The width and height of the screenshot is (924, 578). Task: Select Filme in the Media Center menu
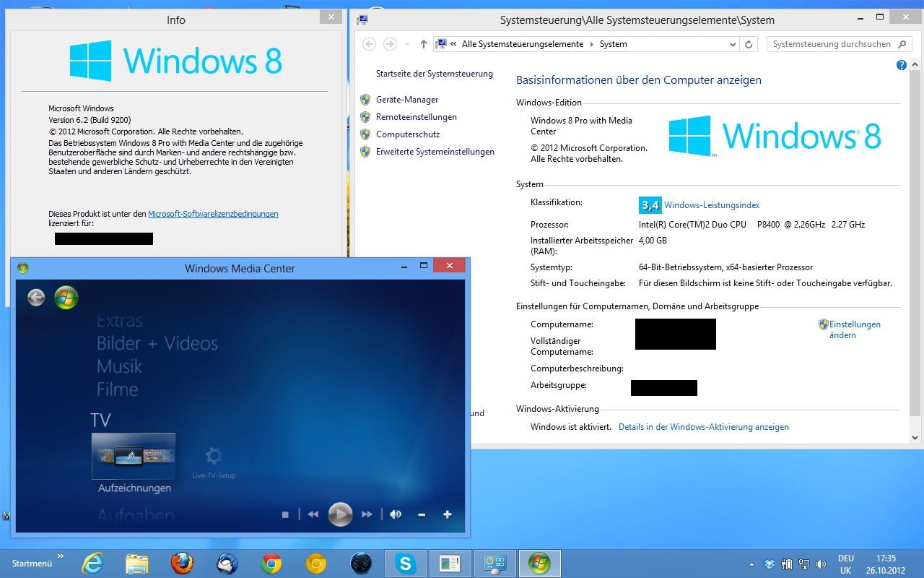(x=117, y=389)
